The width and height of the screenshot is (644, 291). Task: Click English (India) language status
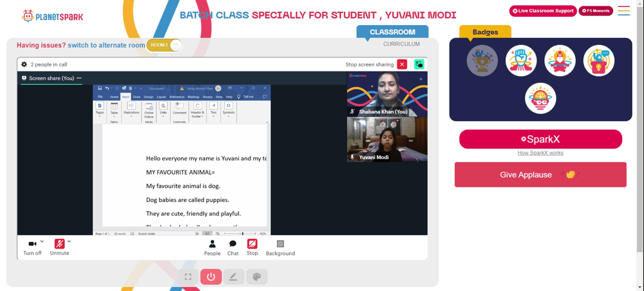148,234
